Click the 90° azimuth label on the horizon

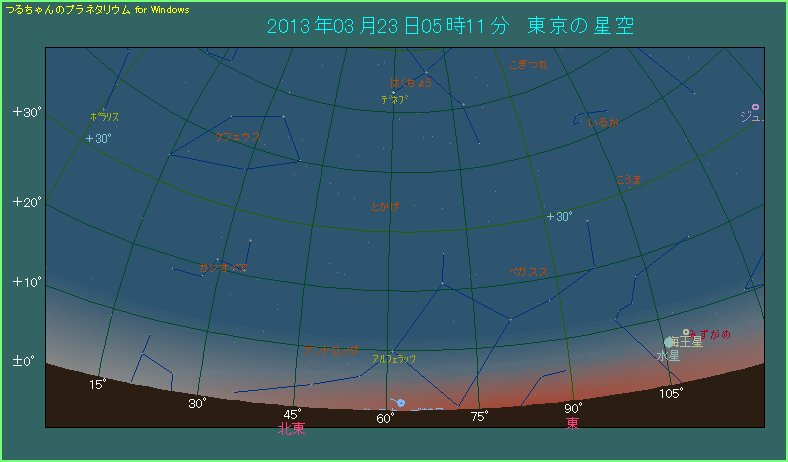572,408
